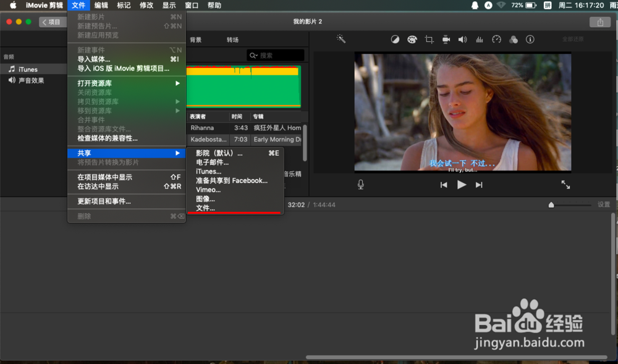Enter fullscreen playback with the arrows icon
Screen dimensions: 618x364
click(565, 184)
